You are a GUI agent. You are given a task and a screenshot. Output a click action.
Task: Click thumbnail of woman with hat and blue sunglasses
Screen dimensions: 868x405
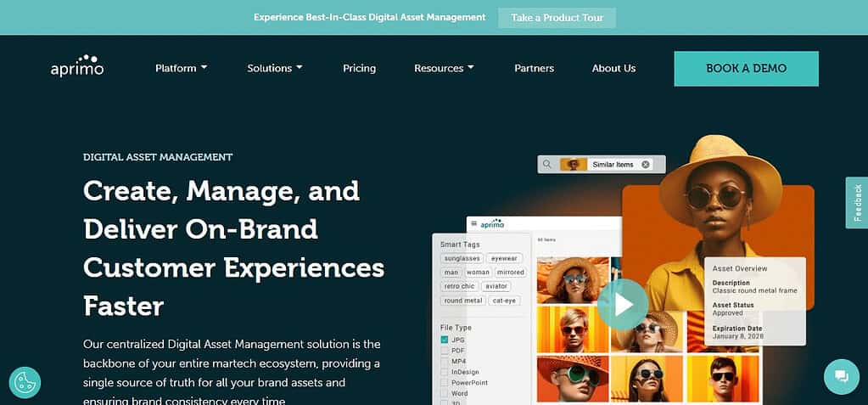point(573,280)
